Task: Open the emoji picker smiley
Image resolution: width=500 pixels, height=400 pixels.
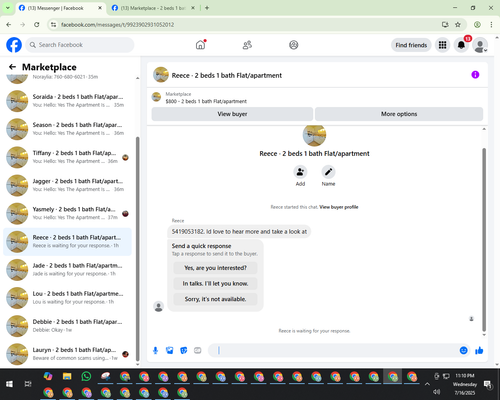Action: [463, 350]
